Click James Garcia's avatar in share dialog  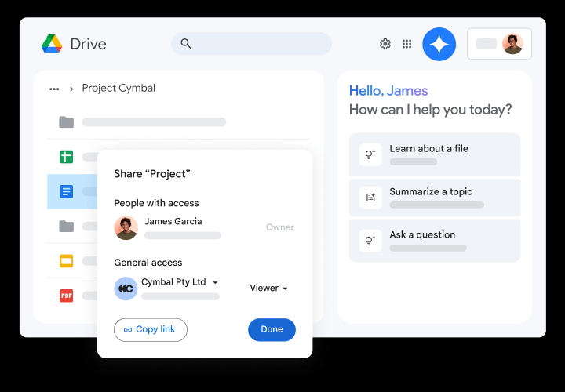126,228
